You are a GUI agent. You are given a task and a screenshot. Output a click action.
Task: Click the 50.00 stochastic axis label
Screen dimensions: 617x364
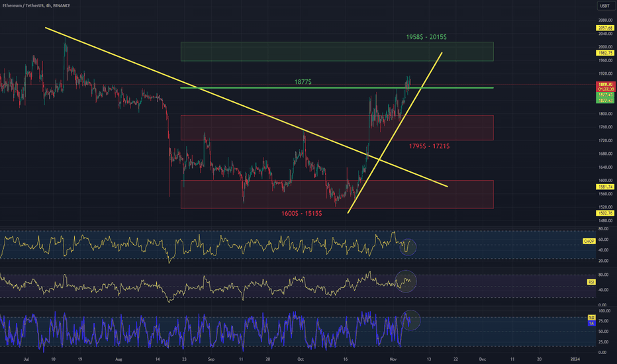click(x=604, y=332)
